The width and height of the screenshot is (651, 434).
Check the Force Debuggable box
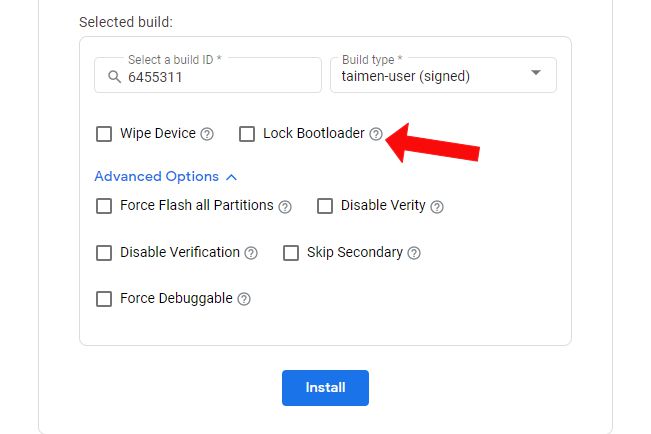104,299
